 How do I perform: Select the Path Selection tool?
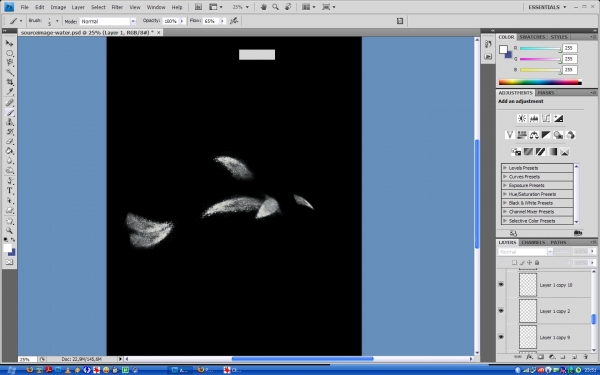point(10,201)
